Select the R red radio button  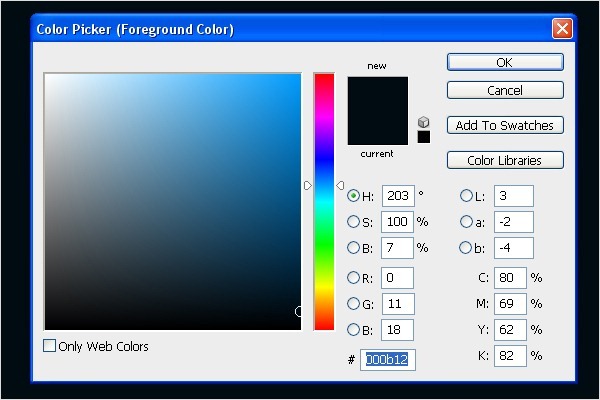click(353, 277)
